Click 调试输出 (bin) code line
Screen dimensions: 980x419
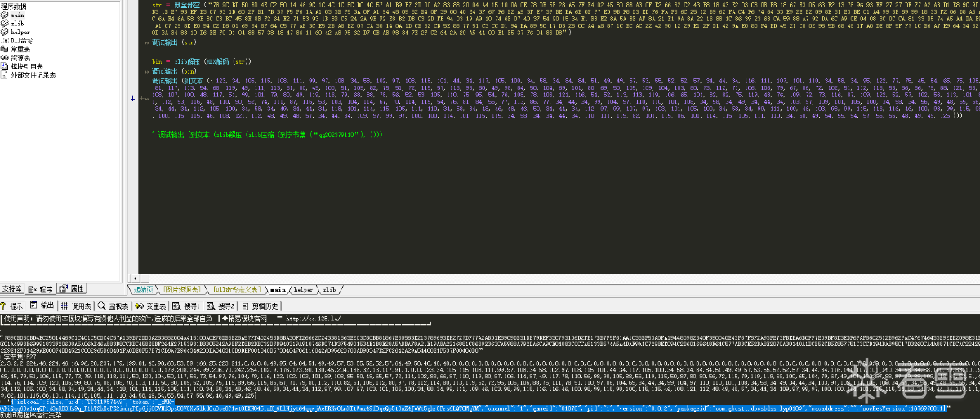174,72
